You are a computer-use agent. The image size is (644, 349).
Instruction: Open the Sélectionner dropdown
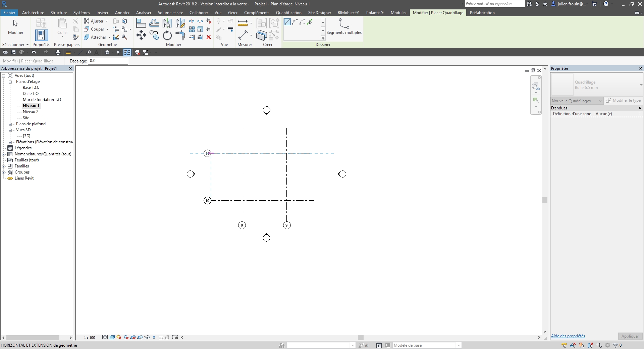pos(15,44)
